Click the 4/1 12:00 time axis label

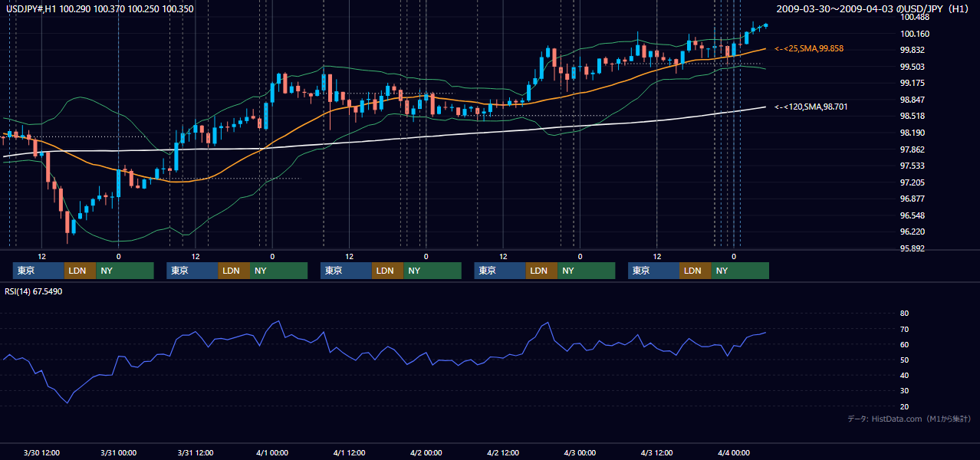(x=349, y=452)
